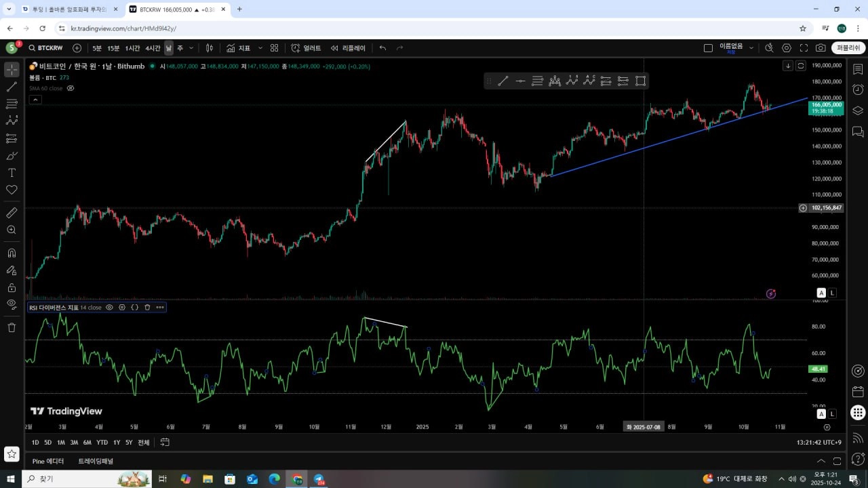Viewport: 868px width, 488px height.
Task: Toggle RSI 다이버전스 indicator visibility eye
Action: click(109, 307)
